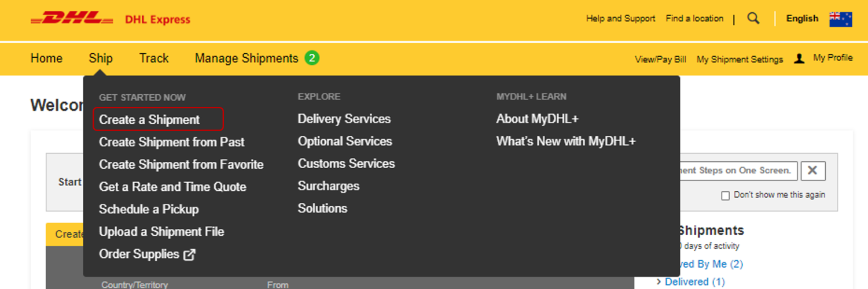Click the Find a location link
This screenshot has height=289, width=868.
click(694, 18)
